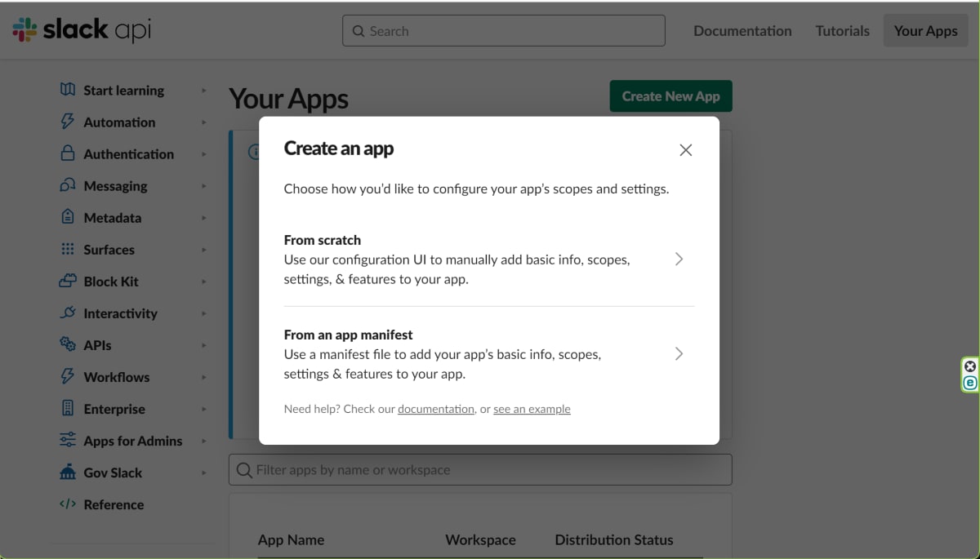Click the Reference code brackets icon
Image resolution: width=980 pixels, height=559 pixels.
click(x=68, y=504)
